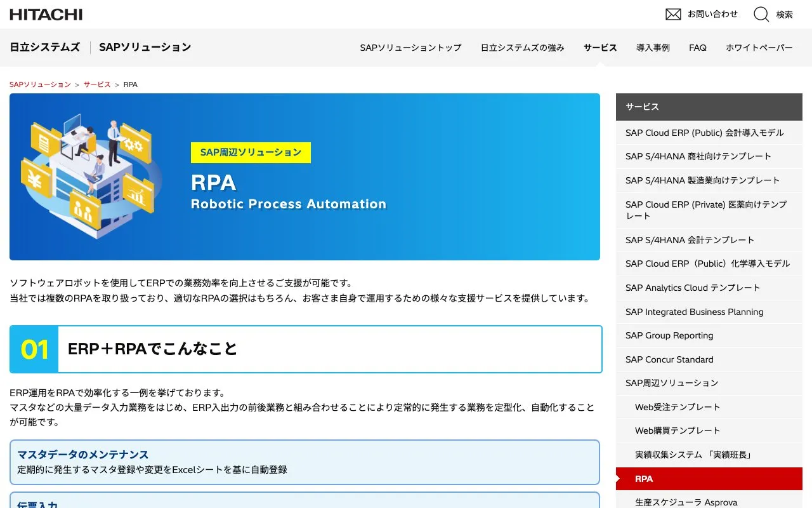
Task: Open SAP周辺ソリューション sidebar item
Action: 709,383
